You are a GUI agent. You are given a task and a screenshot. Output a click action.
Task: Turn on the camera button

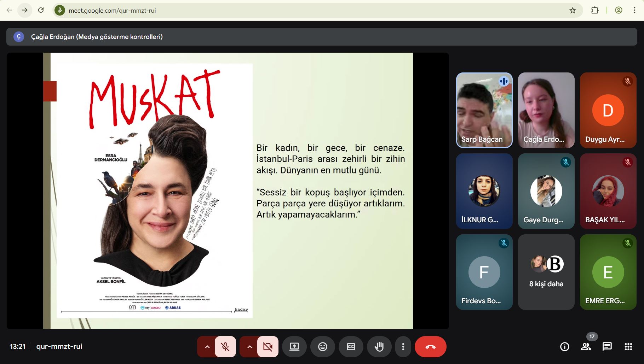click(268, 347)
